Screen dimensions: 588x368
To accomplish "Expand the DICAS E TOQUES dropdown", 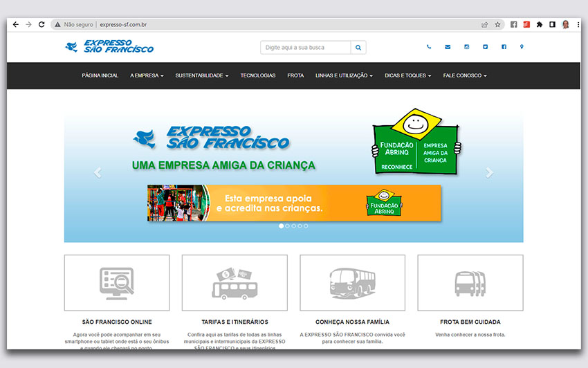I will pos(407,75).
